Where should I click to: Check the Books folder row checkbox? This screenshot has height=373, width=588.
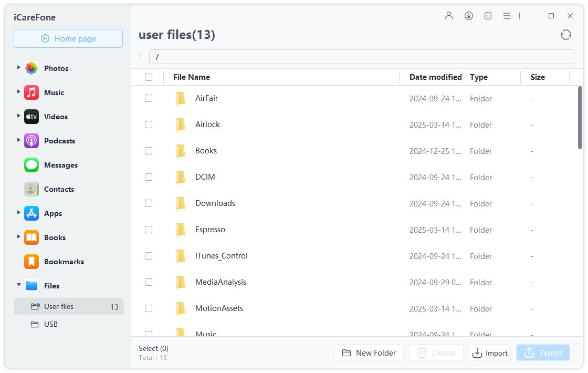tap(149, 151)
